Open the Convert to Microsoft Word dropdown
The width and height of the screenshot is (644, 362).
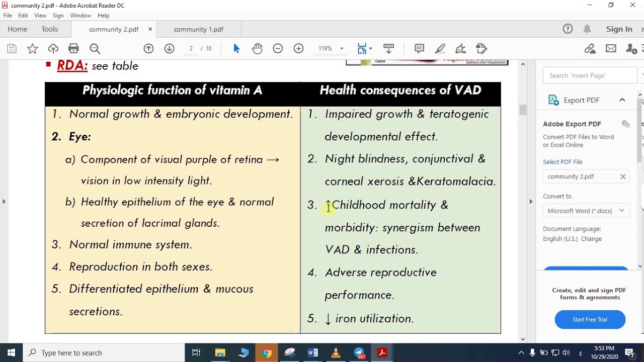586,211
